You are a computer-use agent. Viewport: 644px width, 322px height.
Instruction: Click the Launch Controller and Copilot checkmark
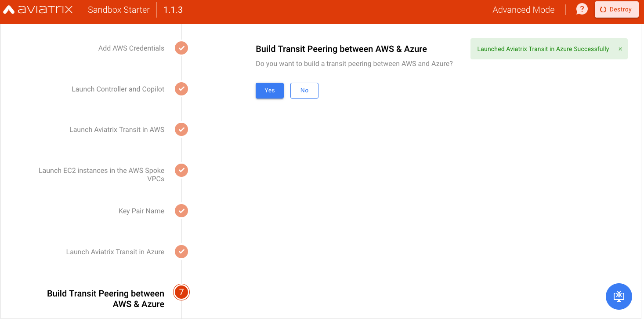point(181,89)
